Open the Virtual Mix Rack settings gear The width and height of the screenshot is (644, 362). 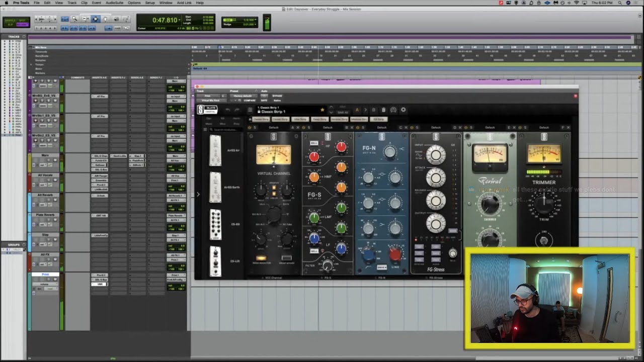click(x=404, y=110)
